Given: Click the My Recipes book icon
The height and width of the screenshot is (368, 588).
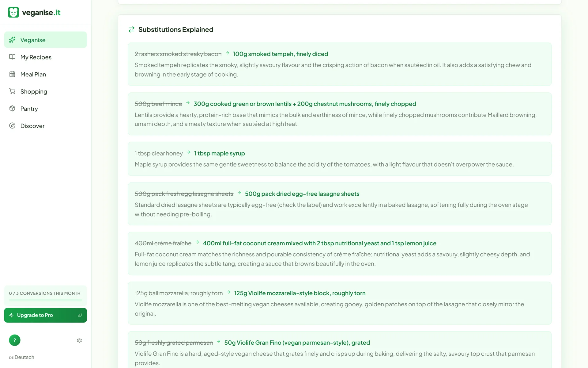Looking at the screenshot, I should pyautogui.click(x=12, y=57).
